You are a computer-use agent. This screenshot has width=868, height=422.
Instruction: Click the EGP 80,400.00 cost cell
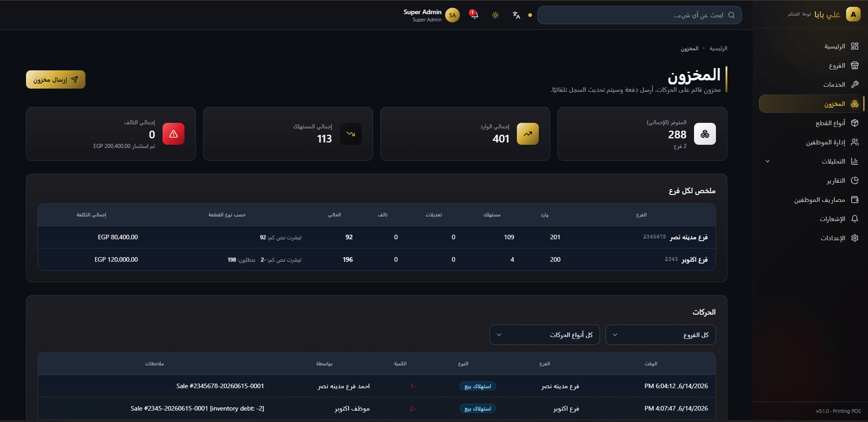(118, 237)
